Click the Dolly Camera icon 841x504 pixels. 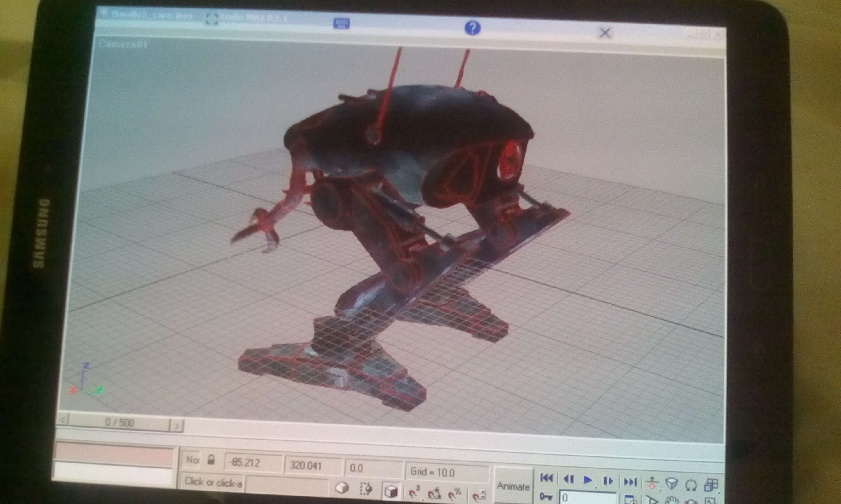coord(652,482)
